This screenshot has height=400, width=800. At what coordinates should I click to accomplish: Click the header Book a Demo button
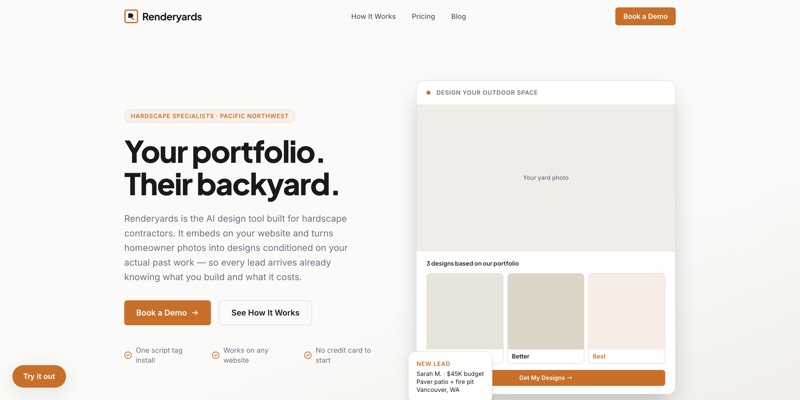click(645, 16)
